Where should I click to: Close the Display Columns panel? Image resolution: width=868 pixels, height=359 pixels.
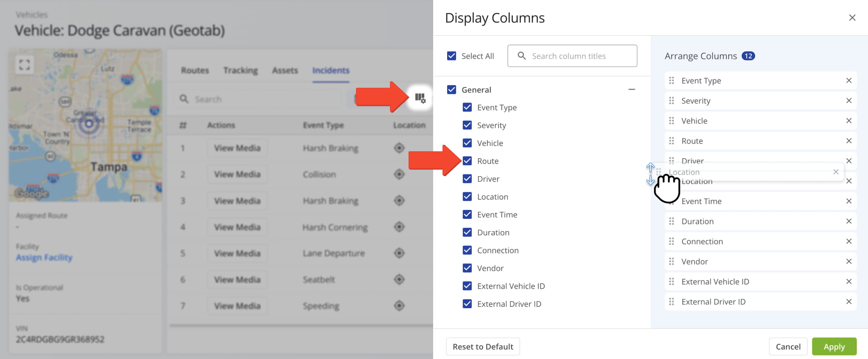(x=852, y=18)
